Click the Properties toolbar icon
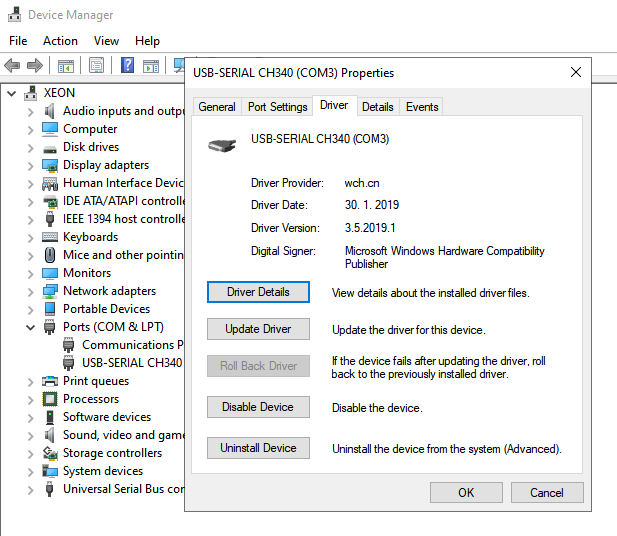 click(96, 65)
